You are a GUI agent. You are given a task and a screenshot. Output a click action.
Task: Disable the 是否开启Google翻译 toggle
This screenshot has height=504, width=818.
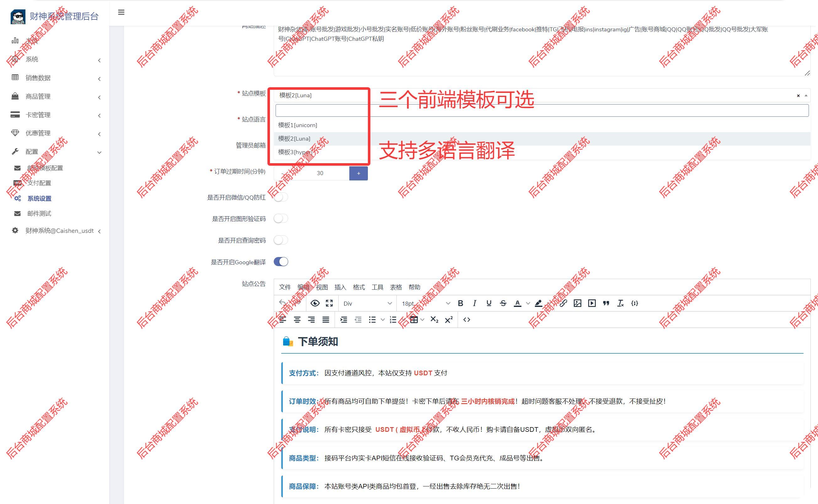click(x=281, y=262)
